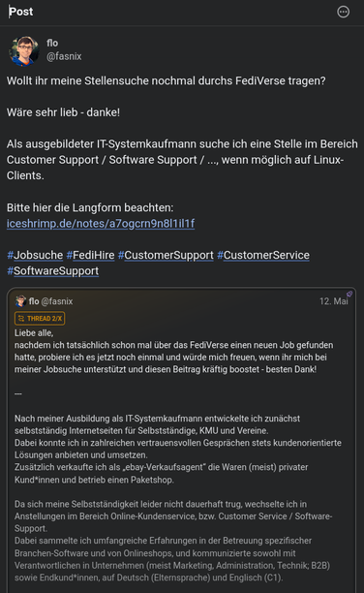Click the THREAD 2/X badge label
This screenshot has width=364, height=593.
[40, 319]
